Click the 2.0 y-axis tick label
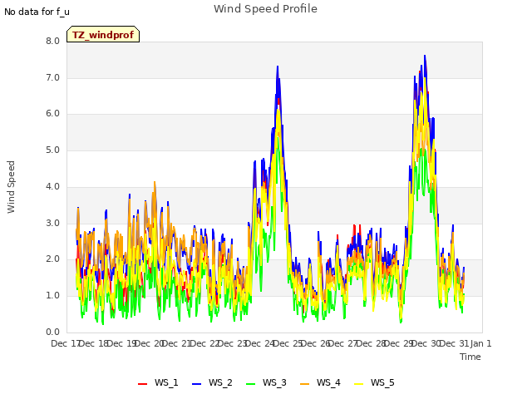Viewport: 532px width, 399px height. (x=52, y=259)
